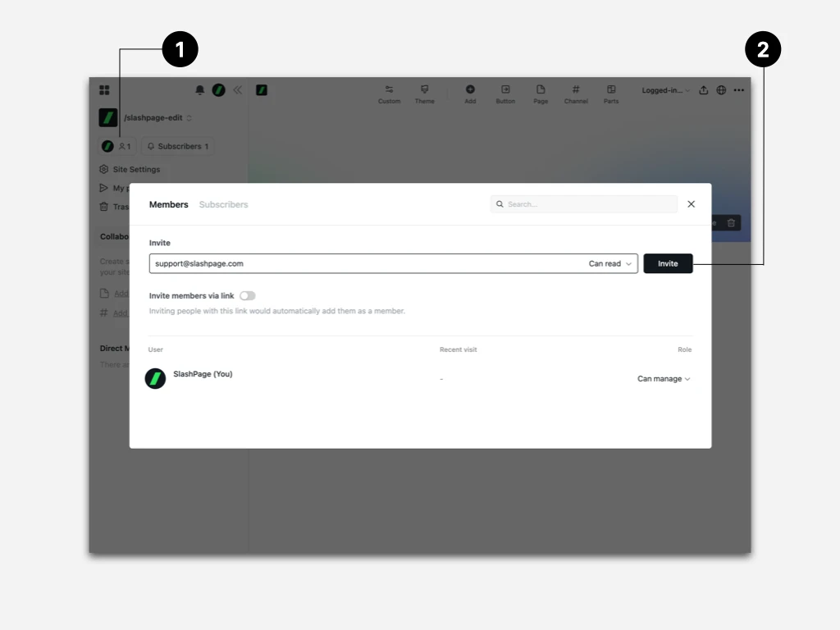Click the page icon next to Add link
Image resolution: width=840 pixels, height=630 pixels.
(x=104, y=294)
